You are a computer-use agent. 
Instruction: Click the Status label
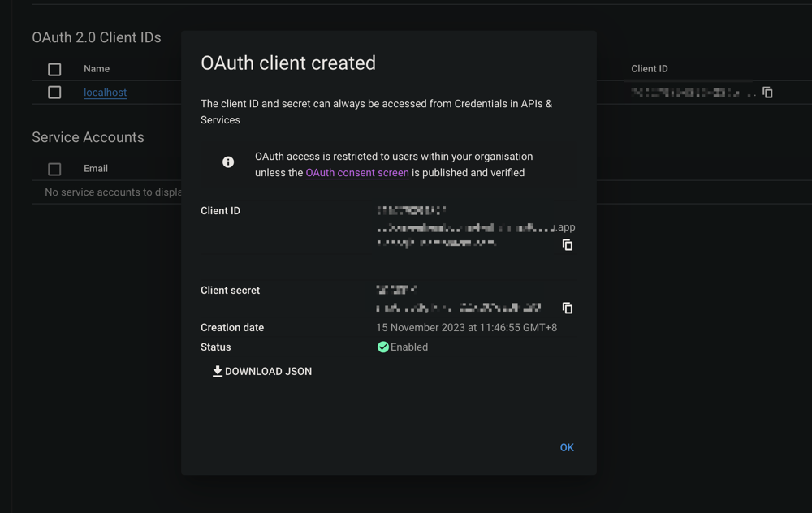click(215, 347)
